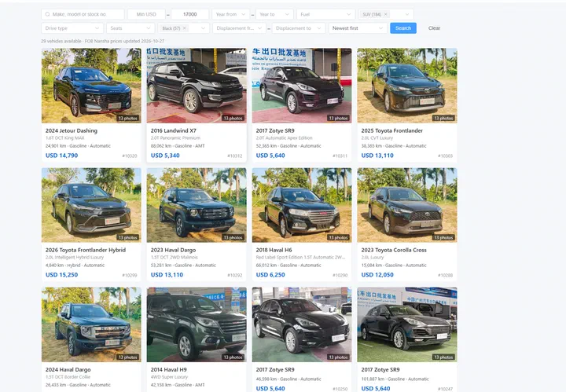Open the Displacement from dropdown

pos(239,28)
